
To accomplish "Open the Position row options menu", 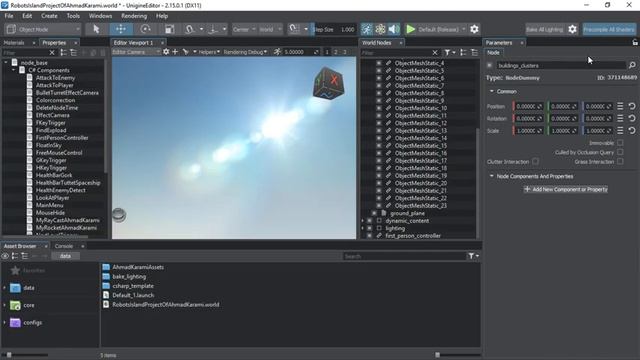I will click(620, 106).
